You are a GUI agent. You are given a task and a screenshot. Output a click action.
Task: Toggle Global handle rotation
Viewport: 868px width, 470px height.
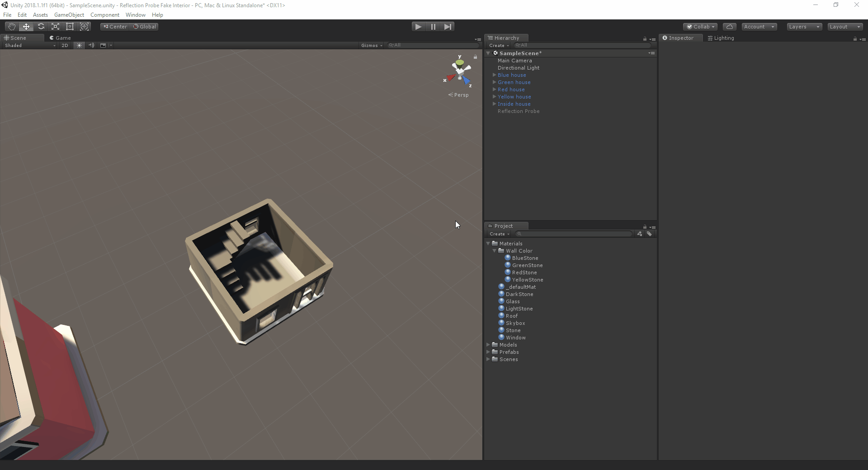[x=144, y=27]
